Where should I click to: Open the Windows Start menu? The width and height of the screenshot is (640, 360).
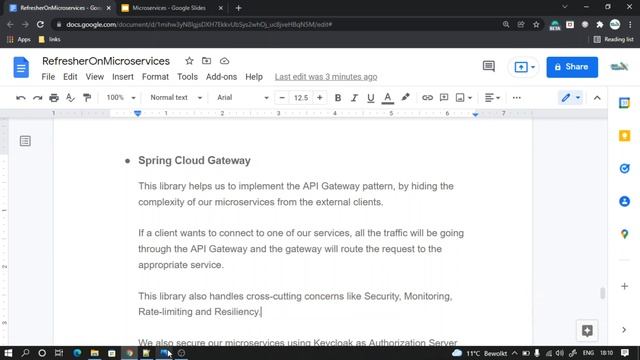pos(8,353)
